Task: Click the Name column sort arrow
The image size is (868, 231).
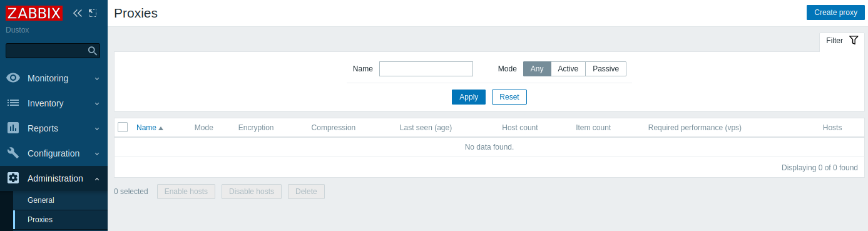Action: click(161, 128)
